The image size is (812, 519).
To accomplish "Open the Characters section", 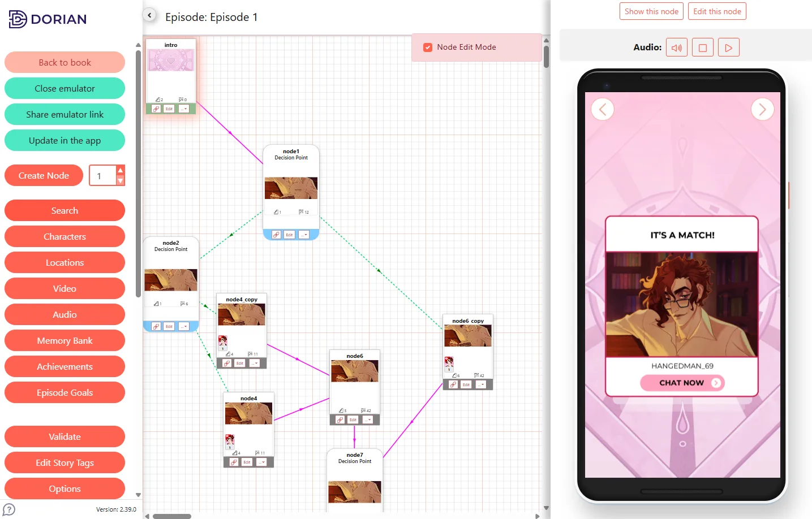I will [65, 236].
